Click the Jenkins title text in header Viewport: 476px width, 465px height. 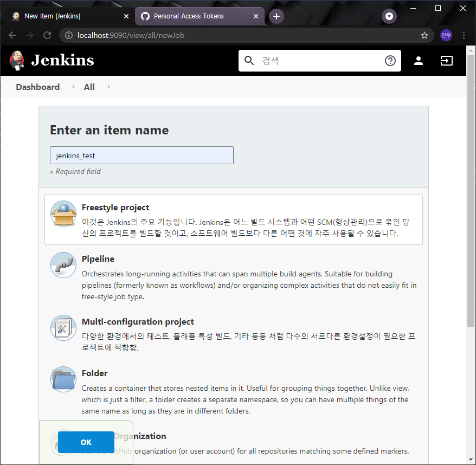coord(62,60)
